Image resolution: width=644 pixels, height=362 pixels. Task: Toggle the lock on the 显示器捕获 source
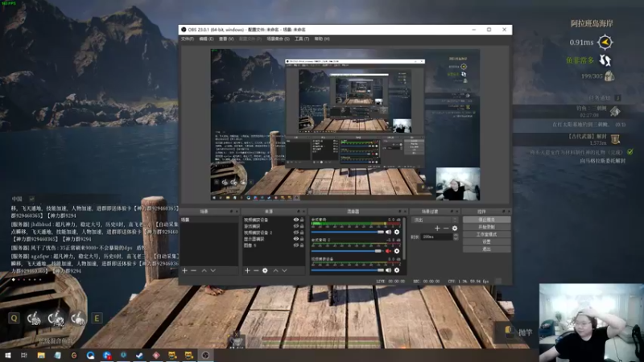tap(302, 239)
